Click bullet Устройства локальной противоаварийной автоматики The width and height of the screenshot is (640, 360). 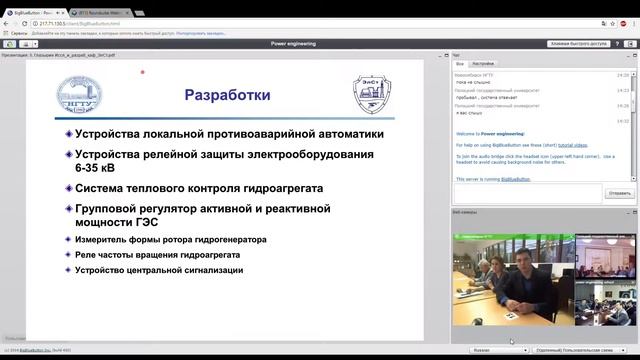[229, 134]
